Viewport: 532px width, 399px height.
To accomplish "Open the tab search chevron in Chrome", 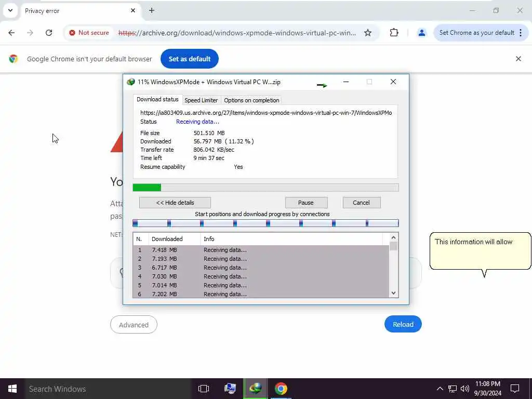I will [x=10, y=10].
